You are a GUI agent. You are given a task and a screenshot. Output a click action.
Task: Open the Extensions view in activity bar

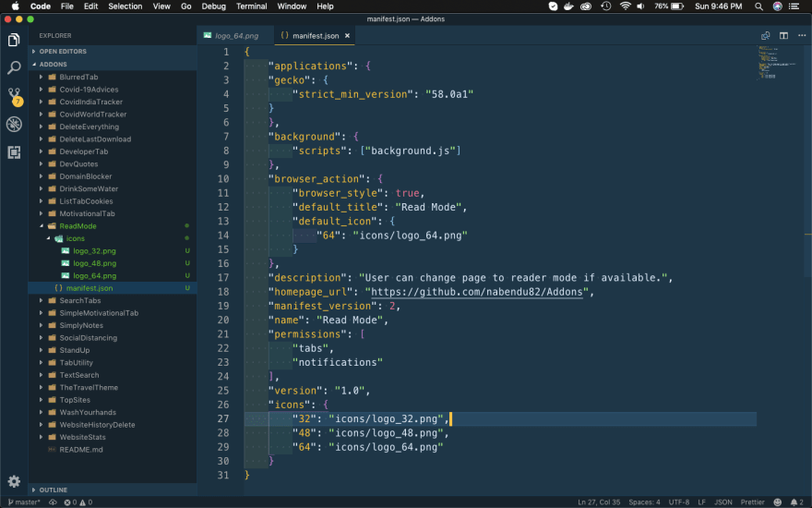[14, 151]
